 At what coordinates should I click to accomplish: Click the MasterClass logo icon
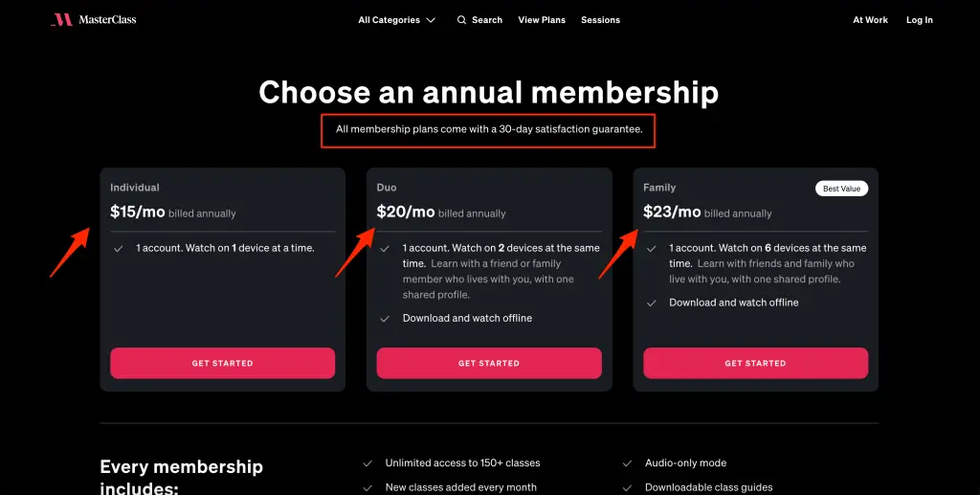[62, 20]
